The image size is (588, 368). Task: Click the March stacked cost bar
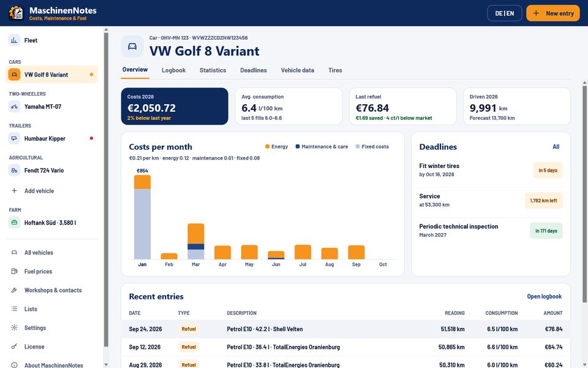tap(196, 241)
